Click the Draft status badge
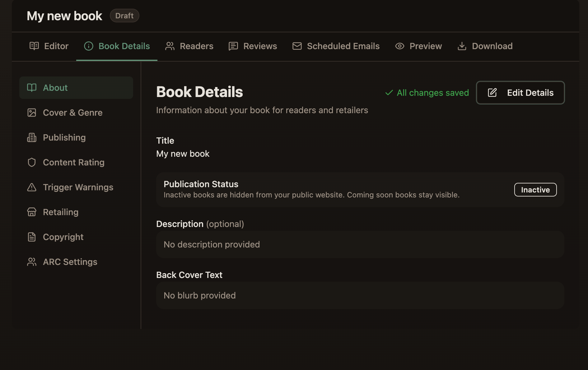 point(124,16)
